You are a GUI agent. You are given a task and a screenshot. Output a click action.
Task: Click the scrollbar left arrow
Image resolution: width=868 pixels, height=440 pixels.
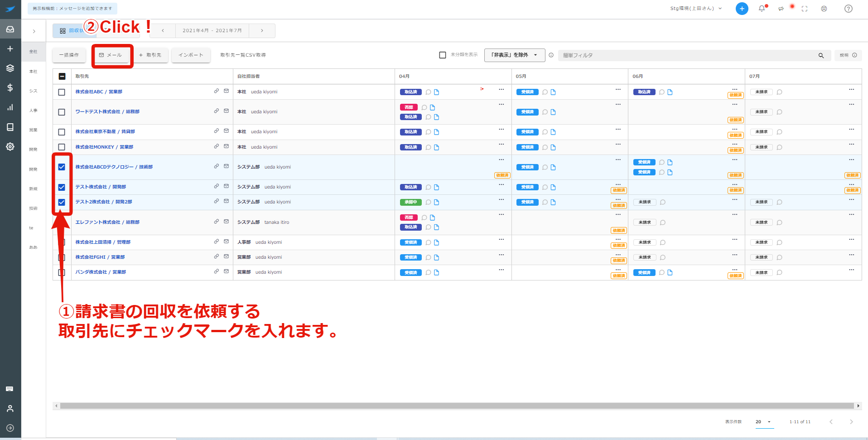click(56, 406)
